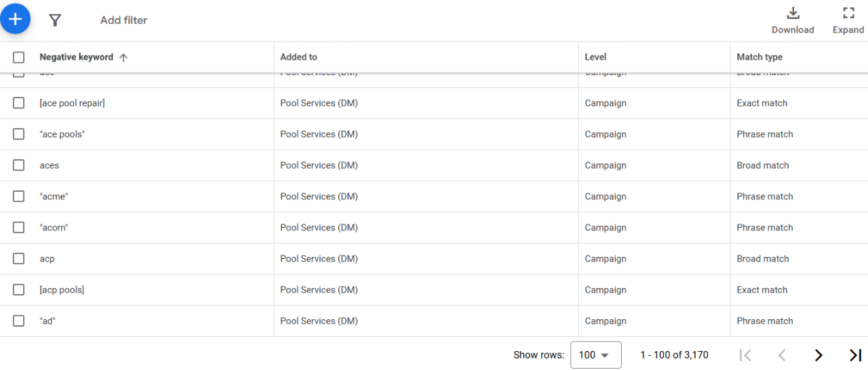The width and height of the screenshot is (868, 370).
Task: Open Pool Services (DM) in the aces row
Action: pos(319,165)
